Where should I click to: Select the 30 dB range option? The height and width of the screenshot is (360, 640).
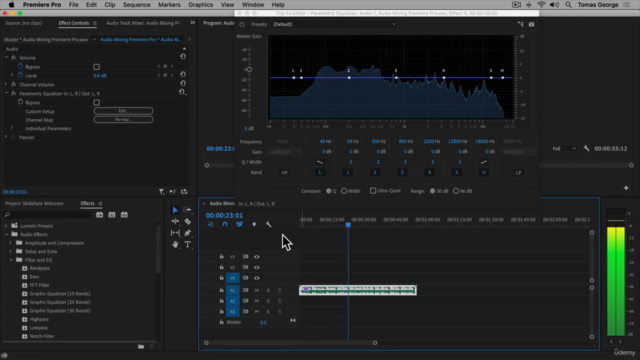coord(432,191)
